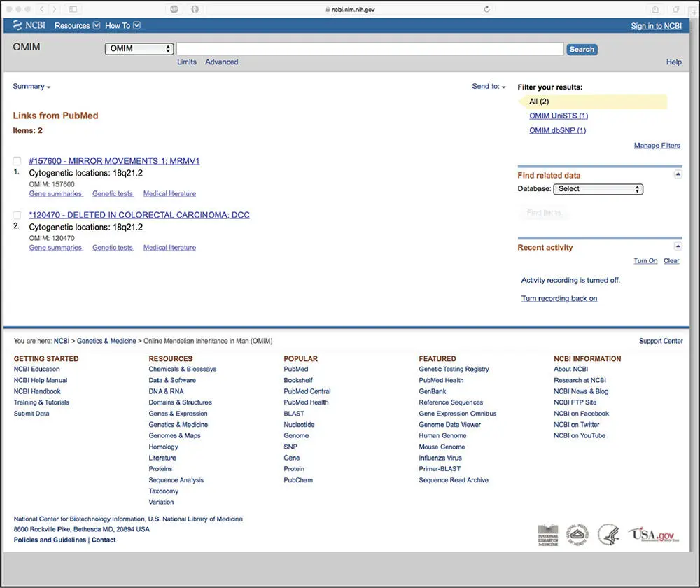Expand the Summary display options
The height and width of the screenshot is (588, 700).
click(31, 86)
